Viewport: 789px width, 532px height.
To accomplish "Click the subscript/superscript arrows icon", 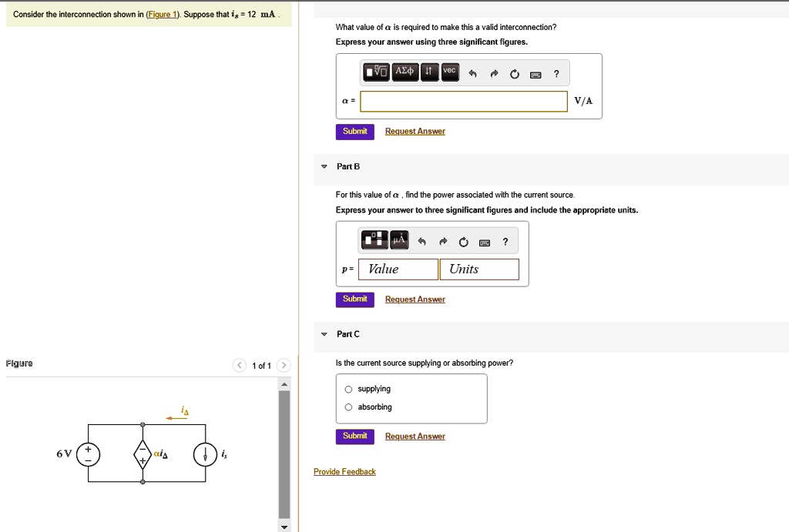I will click(x=429, y=71).
